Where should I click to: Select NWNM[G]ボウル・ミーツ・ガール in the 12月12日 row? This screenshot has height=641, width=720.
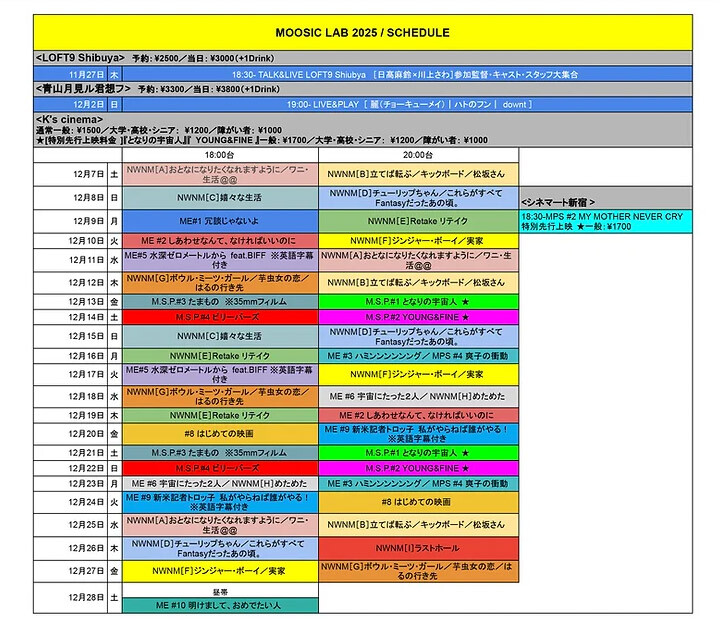220,283
